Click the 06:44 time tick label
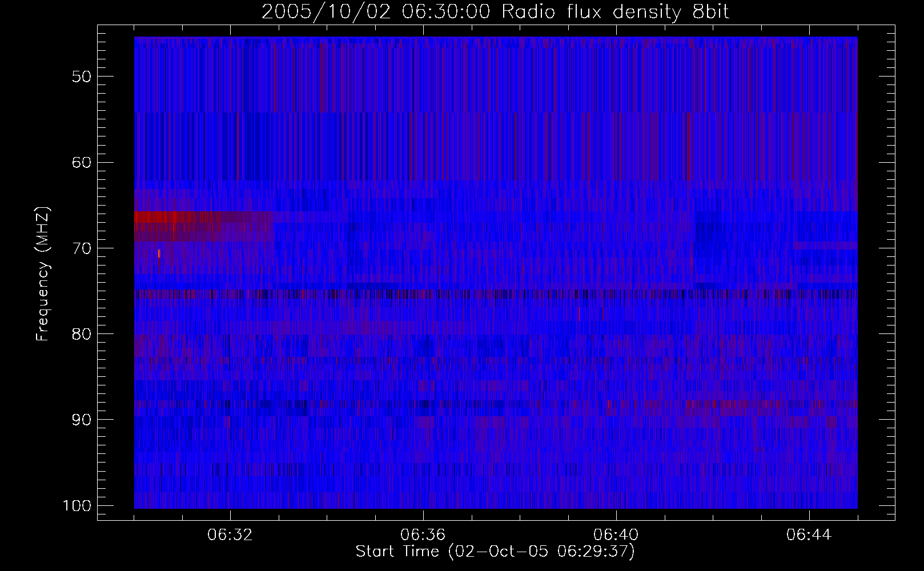 [809, 535]
